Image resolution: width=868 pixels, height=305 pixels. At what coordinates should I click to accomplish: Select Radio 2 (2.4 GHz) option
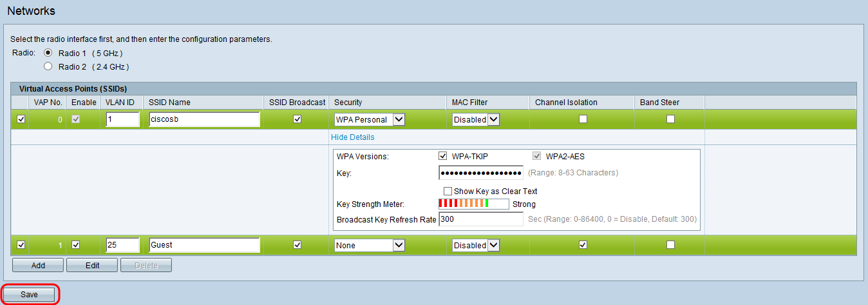click(x=47, y=66)
